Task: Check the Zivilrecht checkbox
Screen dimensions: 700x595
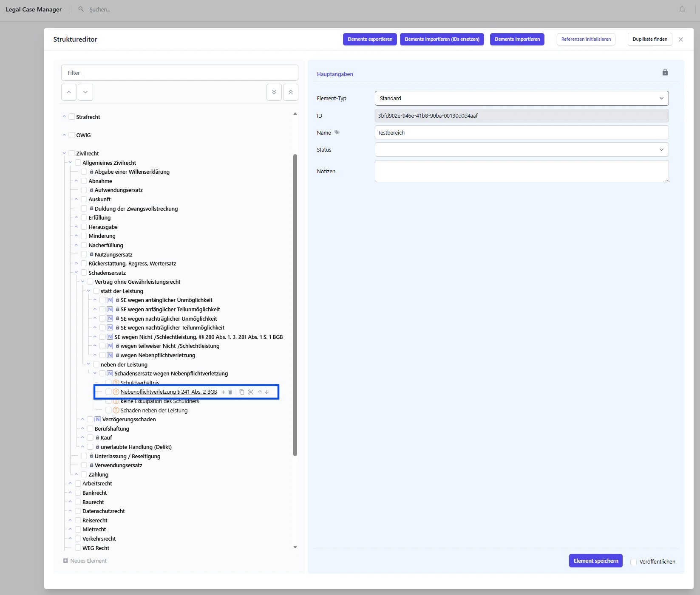Action: [72, 153]
